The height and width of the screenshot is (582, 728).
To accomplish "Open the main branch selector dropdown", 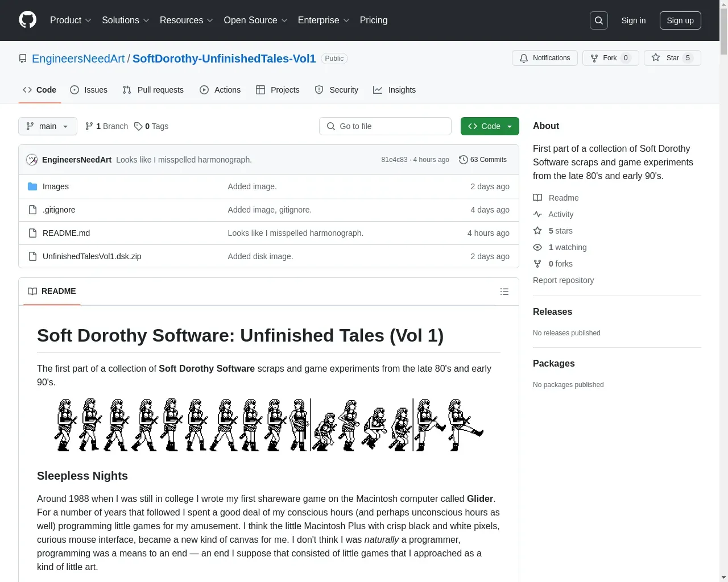I will pos(48,126).
